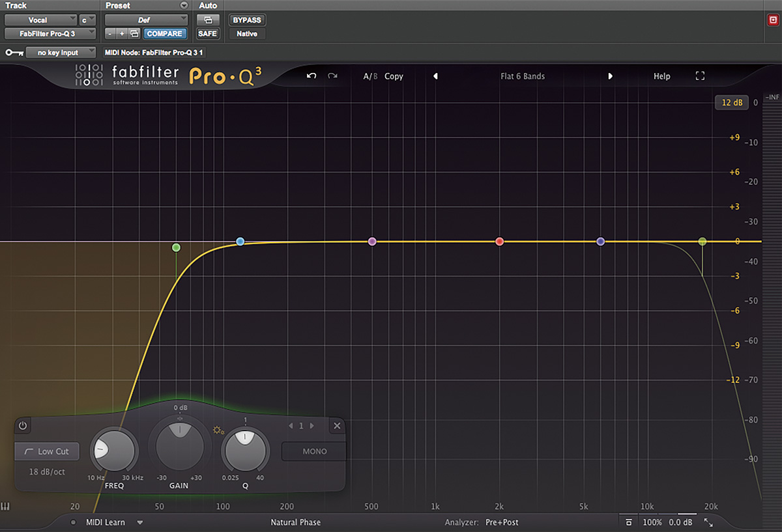Image resolution: width=782 pixels, height=532 pixels.
Task: Open the FabFilter Pro-Q 3 plug-in selector
Action: click(x=50, y=33)
